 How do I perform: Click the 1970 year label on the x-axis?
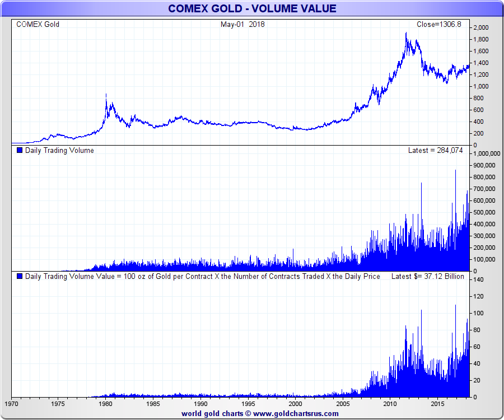(12, 404)
